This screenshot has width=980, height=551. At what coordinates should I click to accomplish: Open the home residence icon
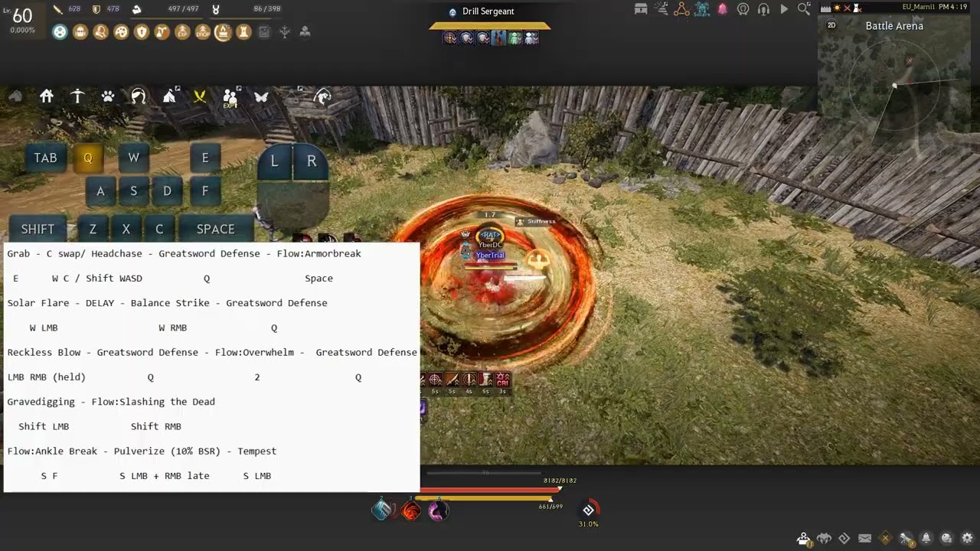point(47,96)
